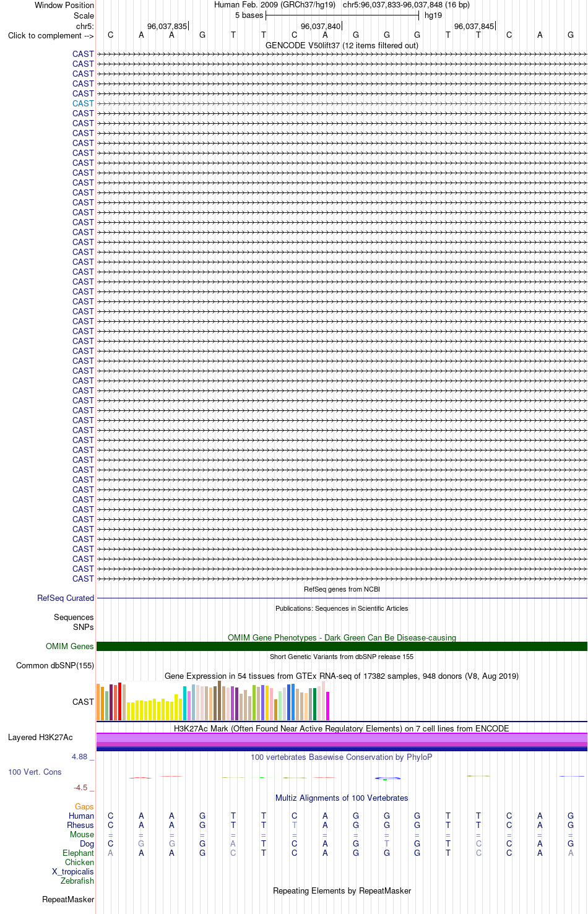Viewport: 588px width, 914px height.
Task: Open the 100 Vert. Cons track label
Action: pos(35,772)
